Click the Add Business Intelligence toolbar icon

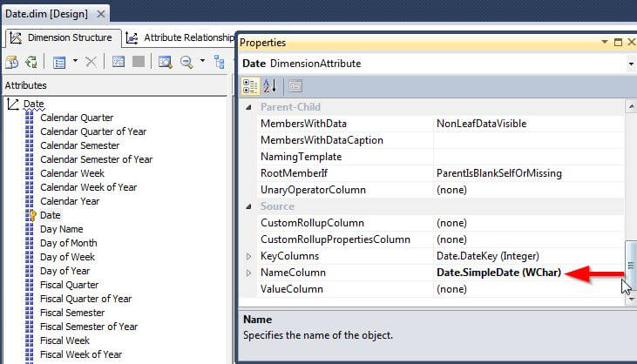12,62
